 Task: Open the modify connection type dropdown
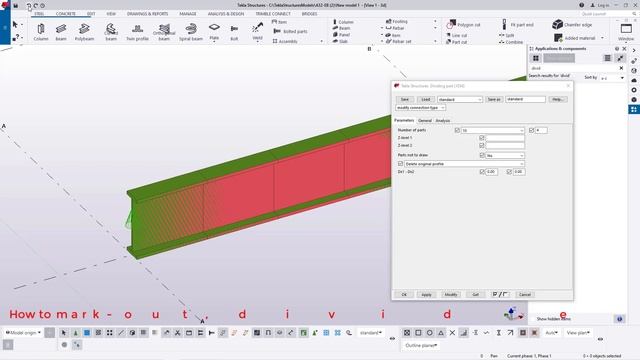coord(420,108)
